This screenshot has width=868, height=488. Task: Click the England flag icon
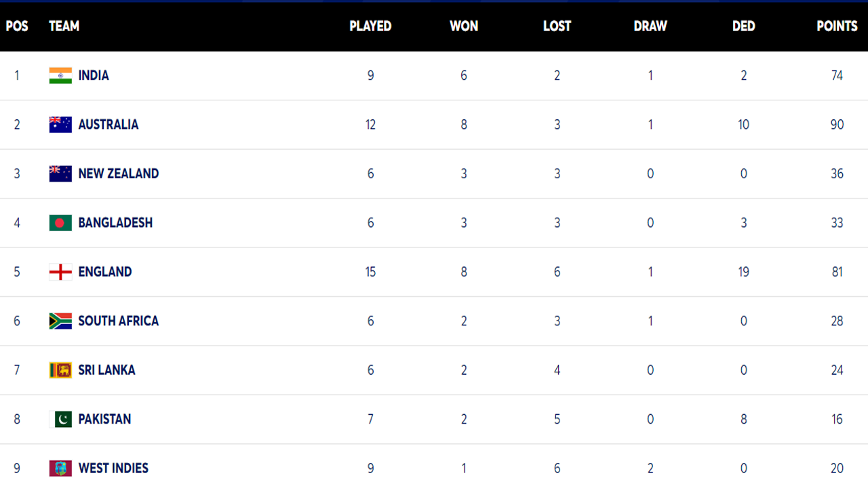(x=60, y=272)
